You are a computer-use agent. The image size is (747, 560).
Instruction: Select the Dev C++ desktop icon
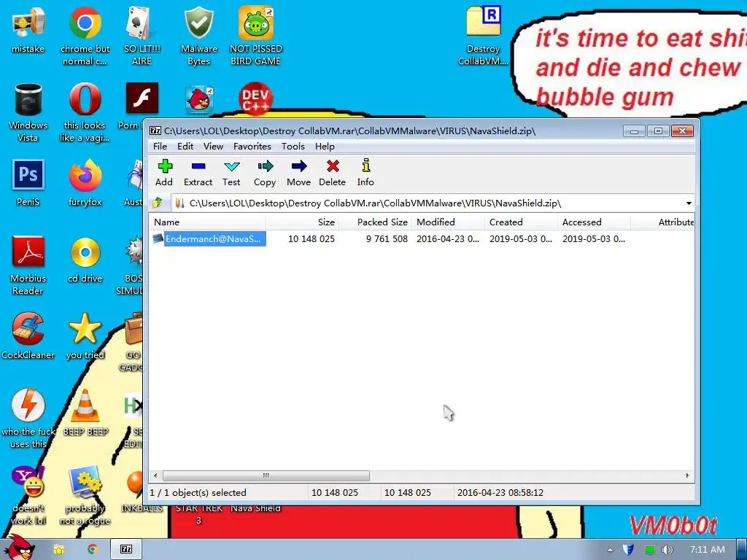tap(256, 98)
